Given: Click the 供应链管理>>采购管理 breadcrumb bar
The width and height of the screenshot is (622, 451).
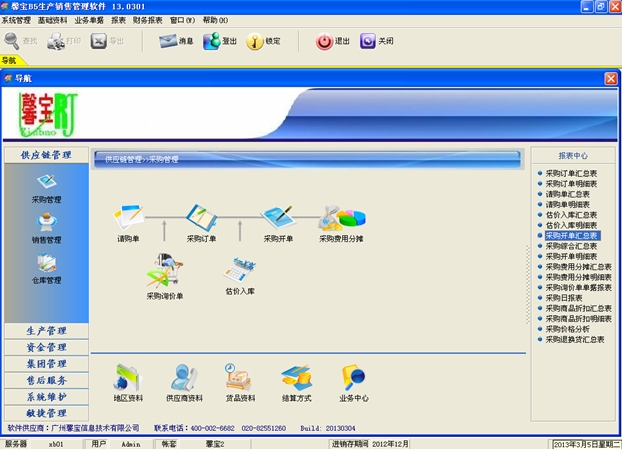Looking at the screenshot, I should click(x=307, y=159).
